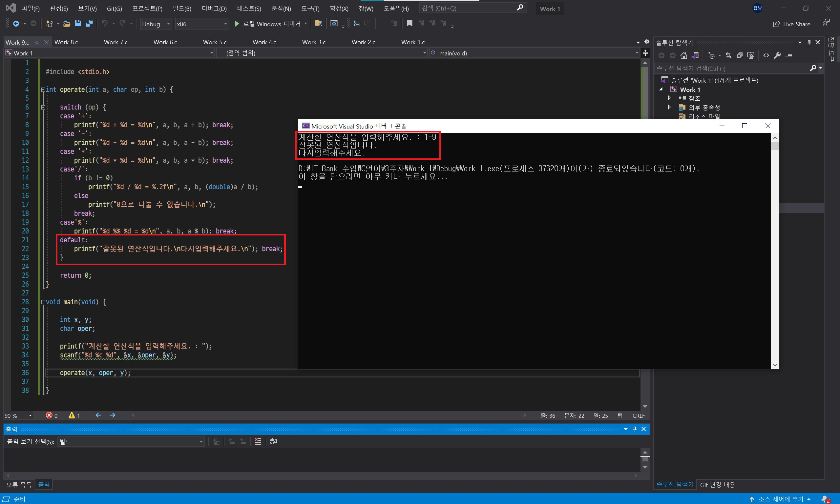Expand the 외부 종속성 tree node
840x504 pixels.
coord(669,107)
